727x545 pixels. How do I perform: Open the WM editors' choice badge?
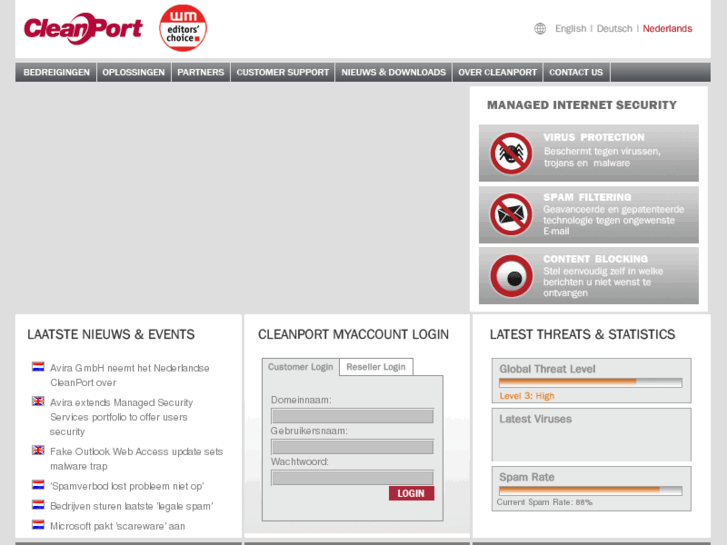(183, 28)
